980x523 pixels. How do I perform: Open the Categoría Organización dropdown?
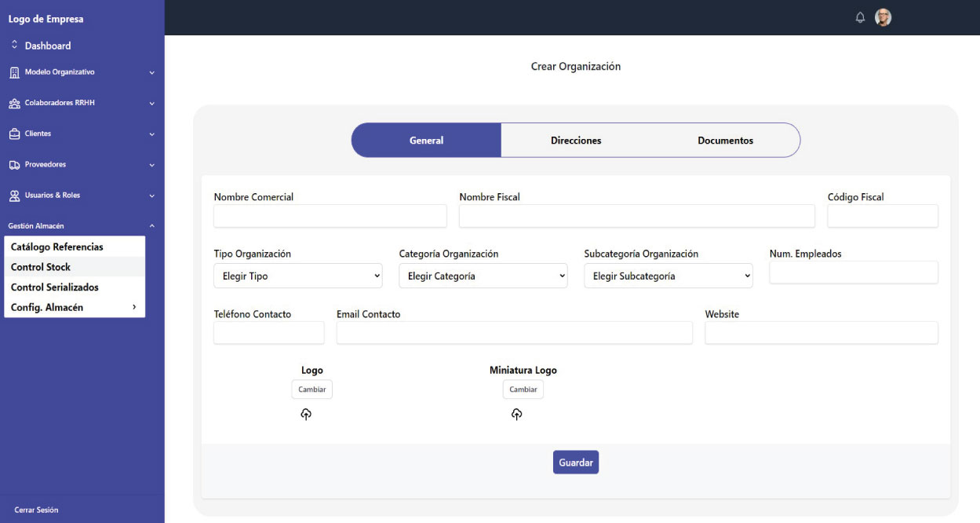click(483, 276)
